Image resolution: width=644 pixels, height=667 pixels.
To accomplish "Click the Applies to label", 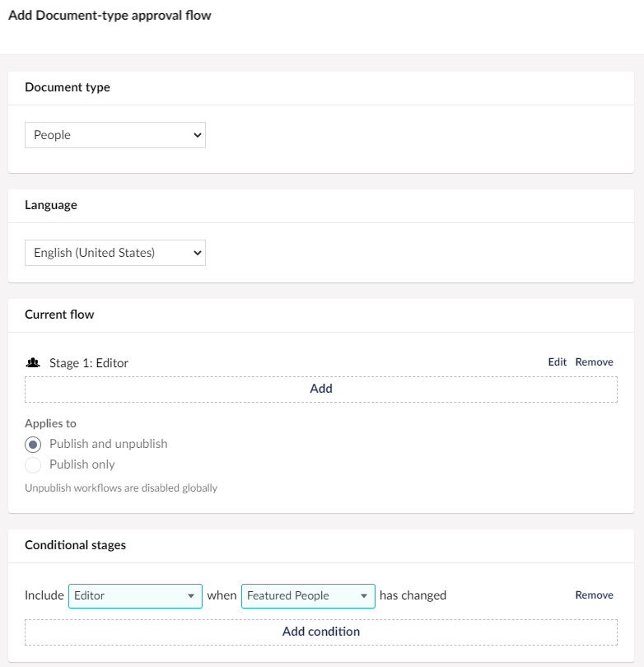I will click(50, 424).
